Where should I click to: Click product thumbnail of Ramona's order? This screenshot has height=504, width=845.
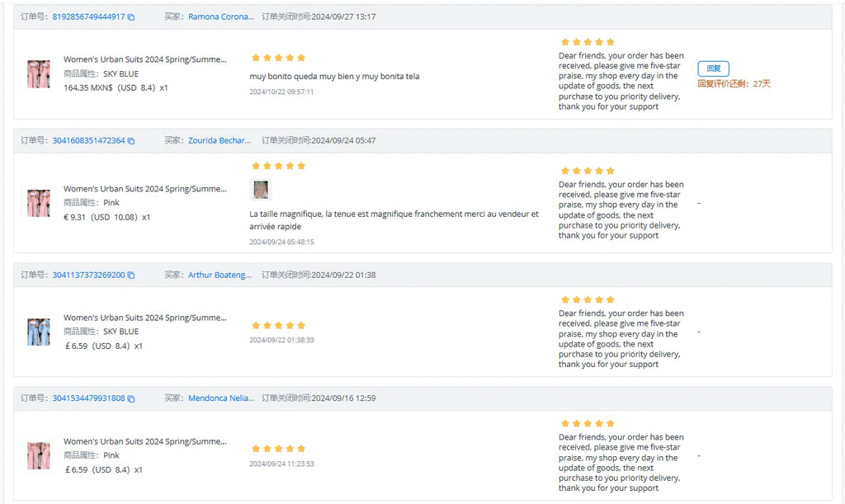[x=38, y=73]
